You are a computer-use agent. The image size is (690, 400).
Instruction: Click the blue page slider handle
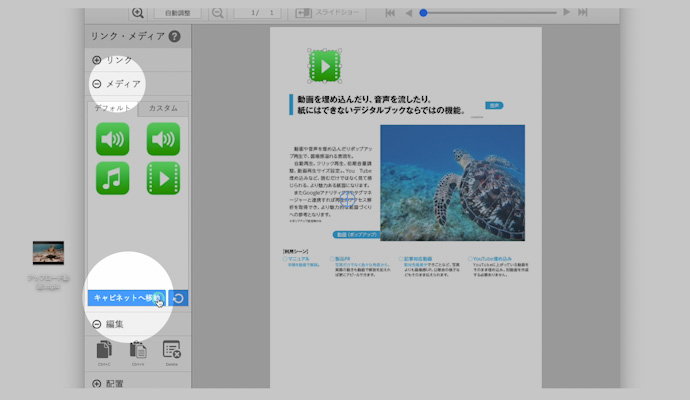tap(423, 13)
